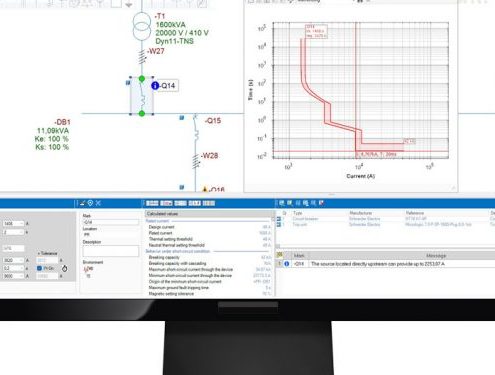Image resolution: width=495 pixels, height=375 pixels.
Task: Toggle the checkbox under Tolerance heading
Action: coord(39,268)
